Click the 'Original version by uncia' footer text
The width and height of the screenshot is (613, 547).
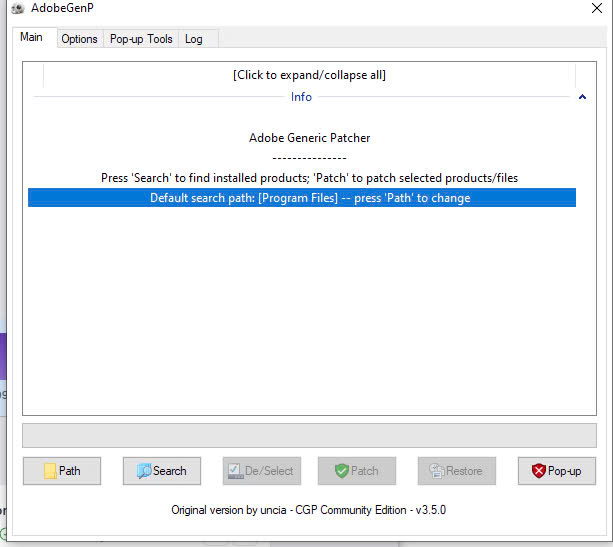click(308, 510)
